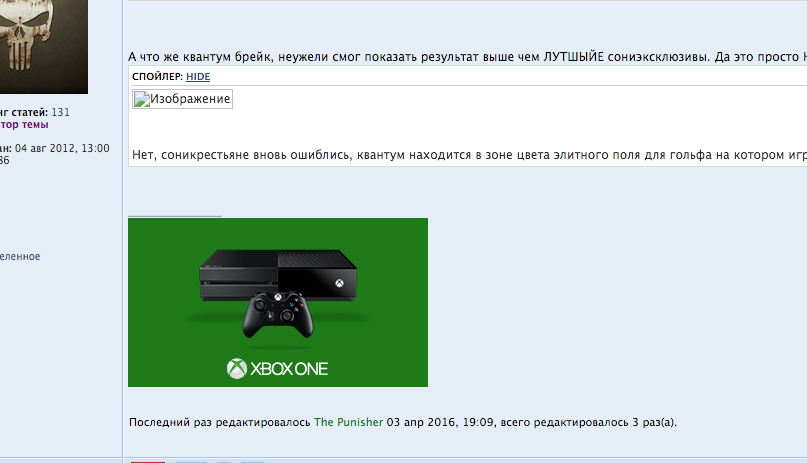
Task: Click the статей rating label
Action: [24, 112]
